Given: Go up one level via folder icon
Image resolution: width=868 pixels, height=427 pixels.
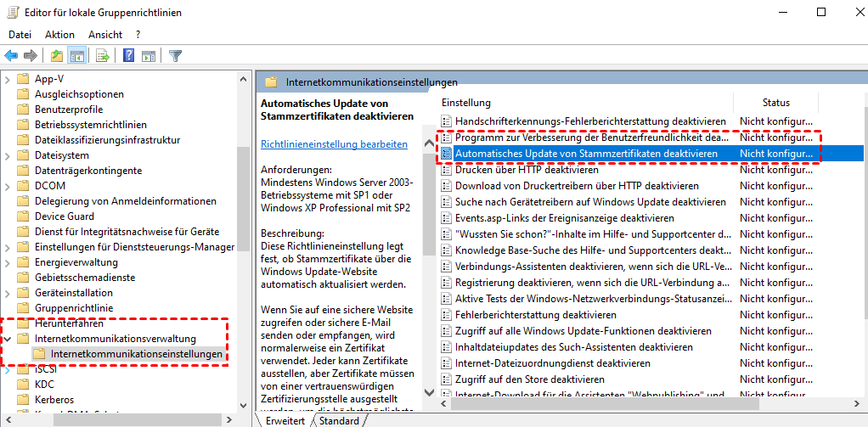Looking at the screenshot, I should click(x=57, y=56).
